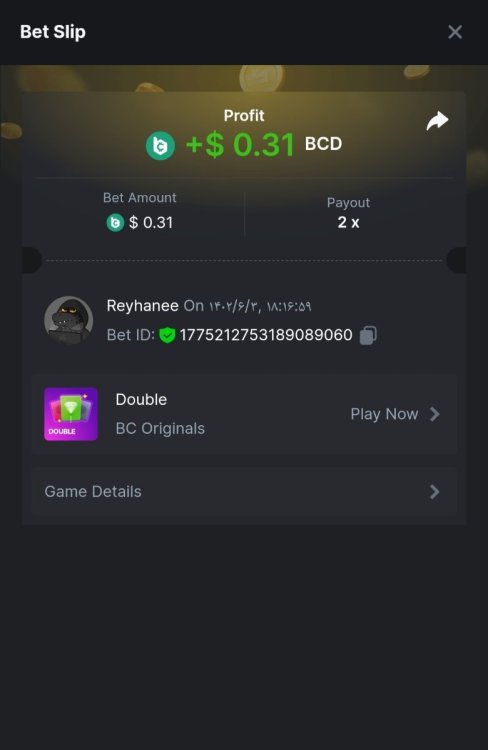This screenshot has width=488, height=750.
Task: Click the BC Originals label
Action: click(160, 429)
